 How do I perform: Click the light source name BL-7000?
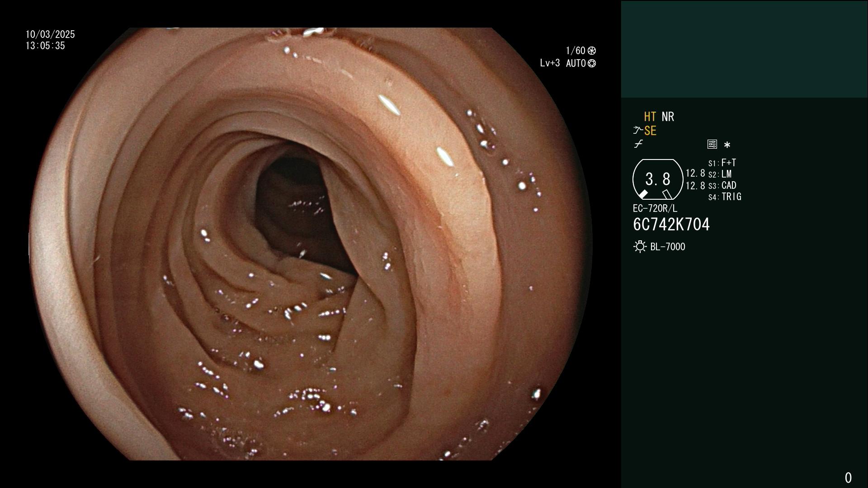pyautogui.click(x=668, y=247)
